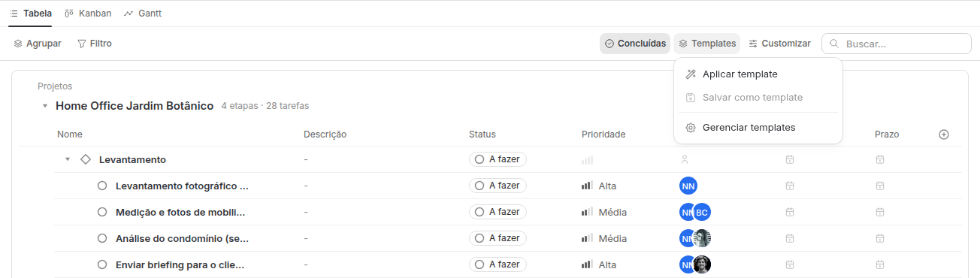Open the Filtro filter options
The height and width of the screenshot is (278, 980).
tap(95, 44)
